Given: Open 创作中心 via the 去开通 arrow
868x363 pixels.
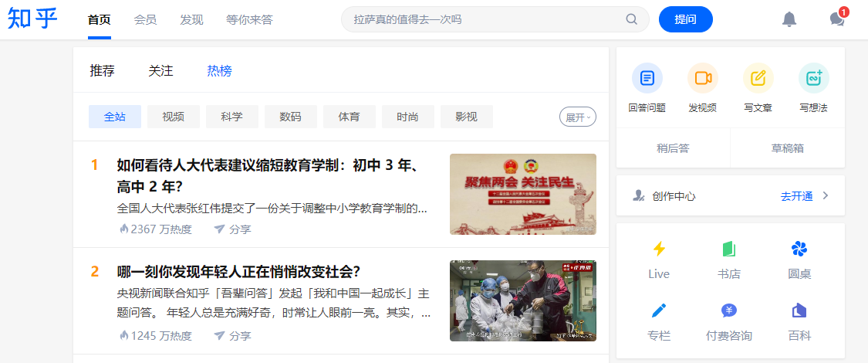Looking at the screenshot, I should (826, 195).
